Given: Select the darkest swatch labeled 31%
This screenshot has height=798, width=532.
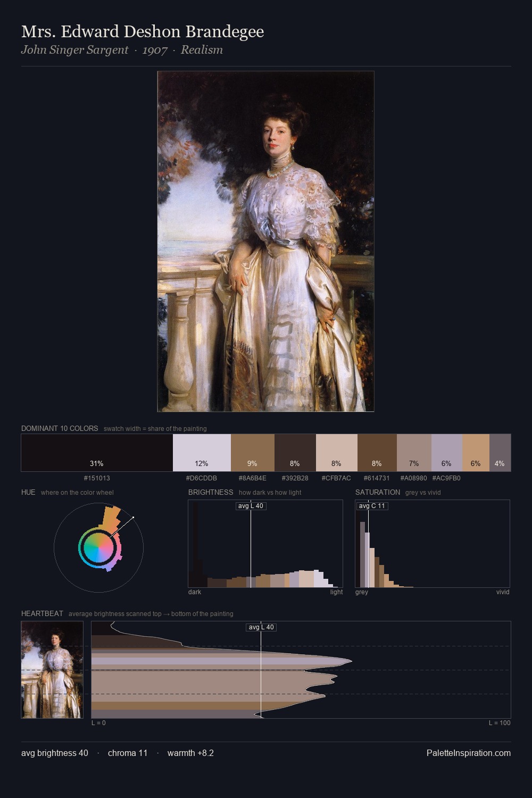Looking at the screenshot, I should tap(97, 453).
